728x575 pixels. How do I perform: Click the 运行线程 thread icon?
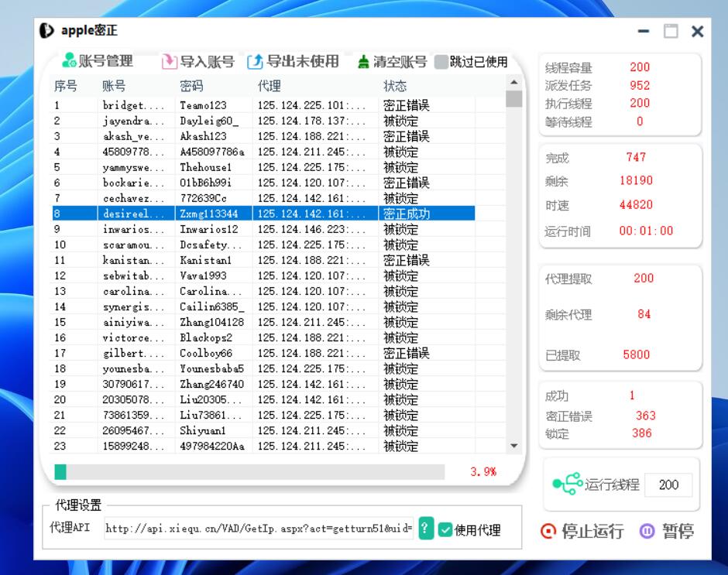coord(567,484)
